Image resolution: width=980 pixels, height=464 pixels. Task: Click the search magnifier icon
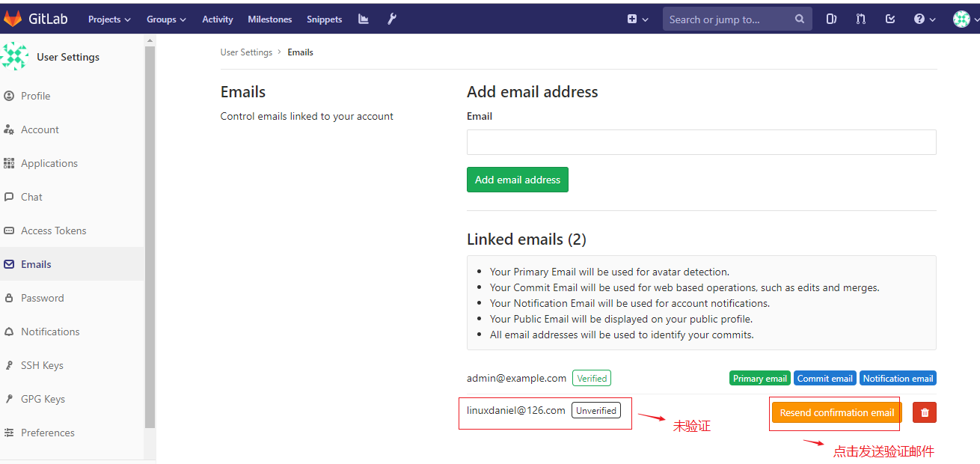(800, 19)
